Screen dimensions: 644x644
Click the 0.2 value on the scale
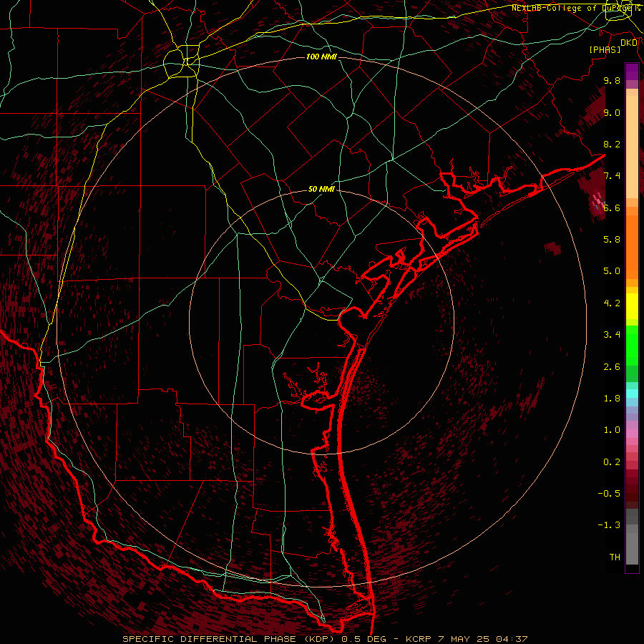(612, 462)
